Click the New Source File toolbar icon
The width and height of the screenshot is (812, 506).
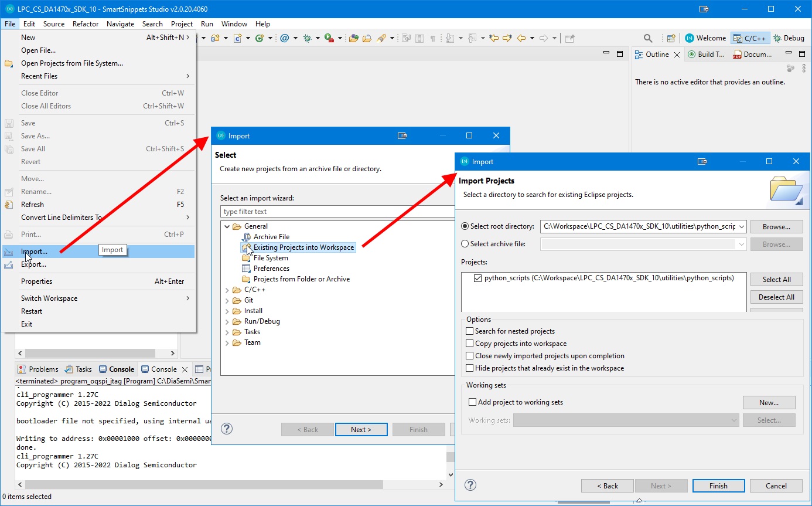(x=238, y=38)
